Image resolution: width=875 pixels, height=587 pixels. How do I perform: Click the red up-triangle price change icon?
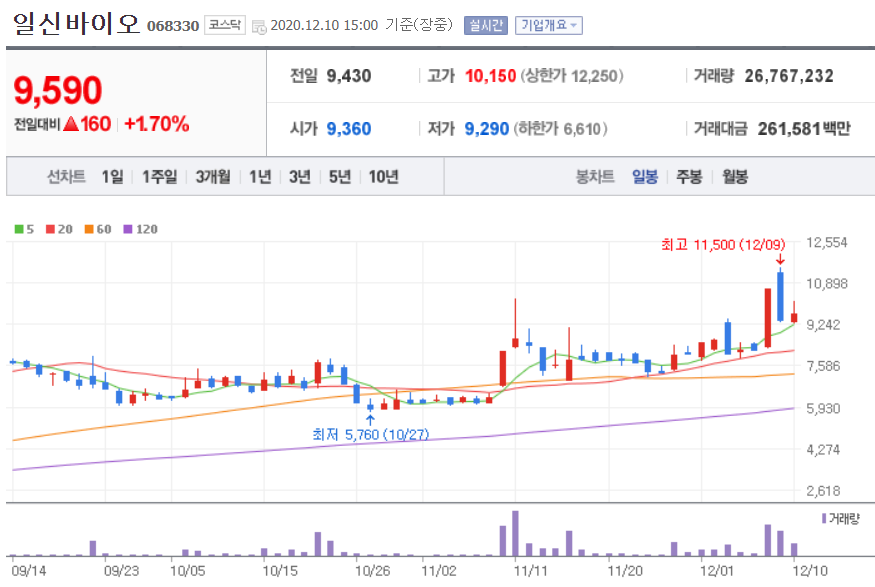point(71,124)
